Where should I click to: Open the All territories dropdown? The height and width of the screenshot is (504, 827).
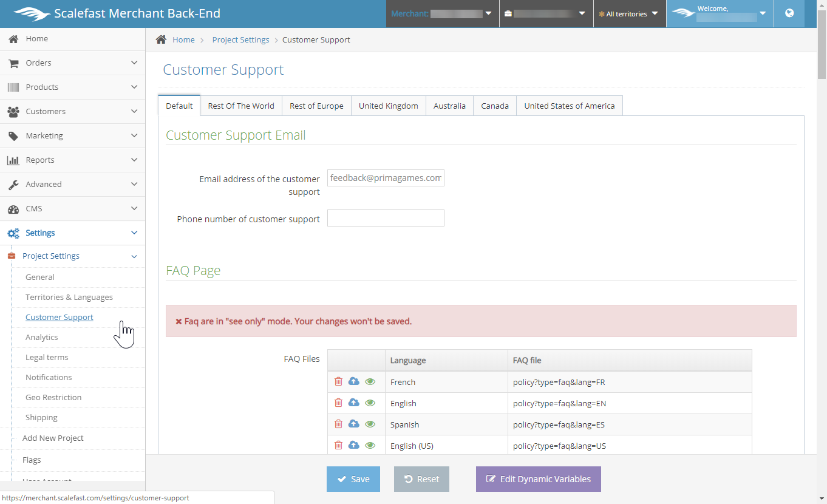(x=629, y=14)
